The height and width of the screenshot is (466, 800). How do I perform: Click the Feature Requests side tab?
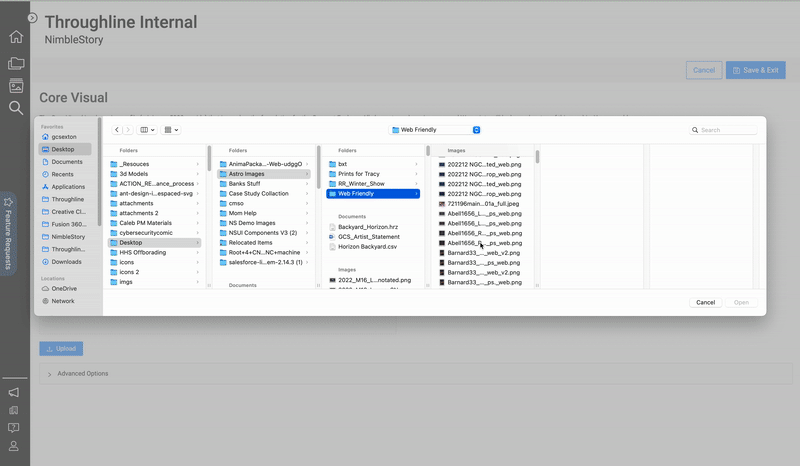pos(9,233)
